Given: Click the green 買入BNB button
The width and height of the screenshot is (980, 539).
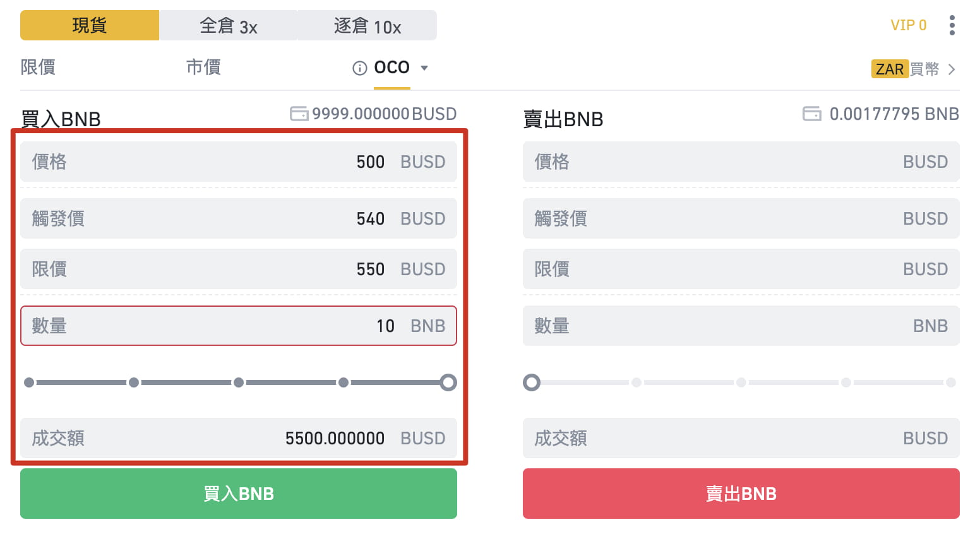Looking at the screenshot, I should click(x=239, y=494).
